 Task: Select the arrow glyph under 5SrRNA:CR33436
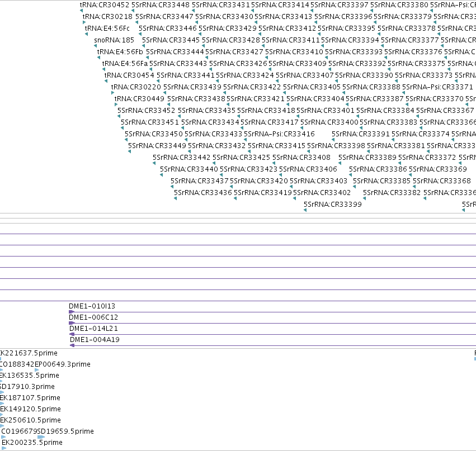176,198
